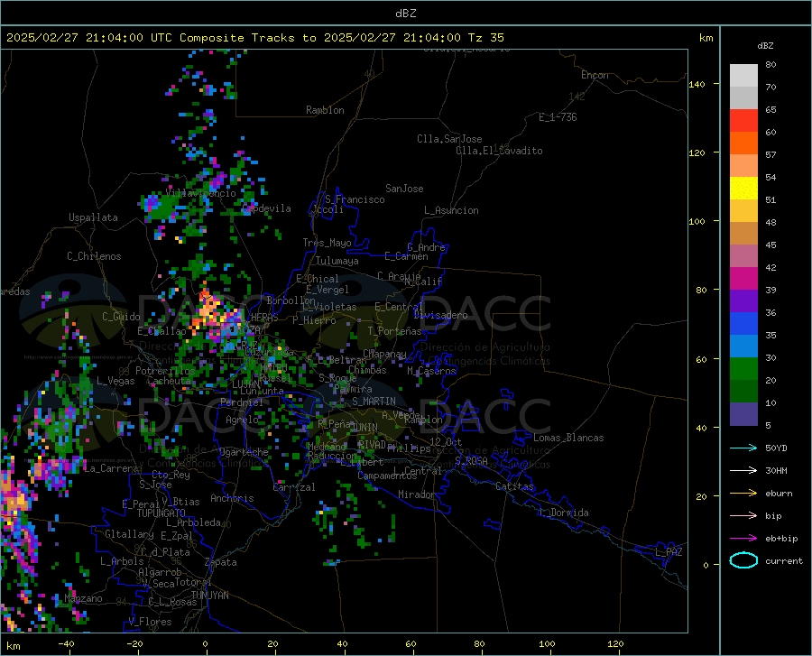812x656 pixels.
Task: Click the 'TUPUNGATO' map label
Action: 161,513
